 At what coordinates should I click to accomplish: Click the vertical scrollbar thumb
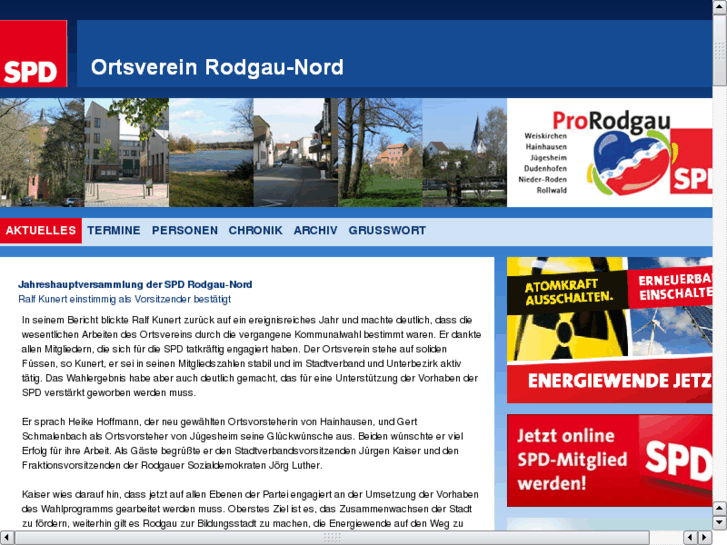coord(720,50)
